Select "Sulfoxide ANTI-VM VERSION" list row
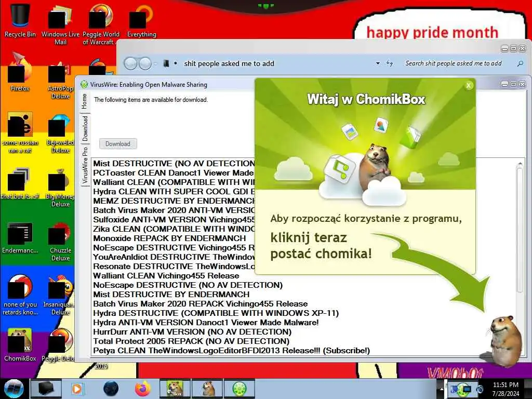 [174, 220]
